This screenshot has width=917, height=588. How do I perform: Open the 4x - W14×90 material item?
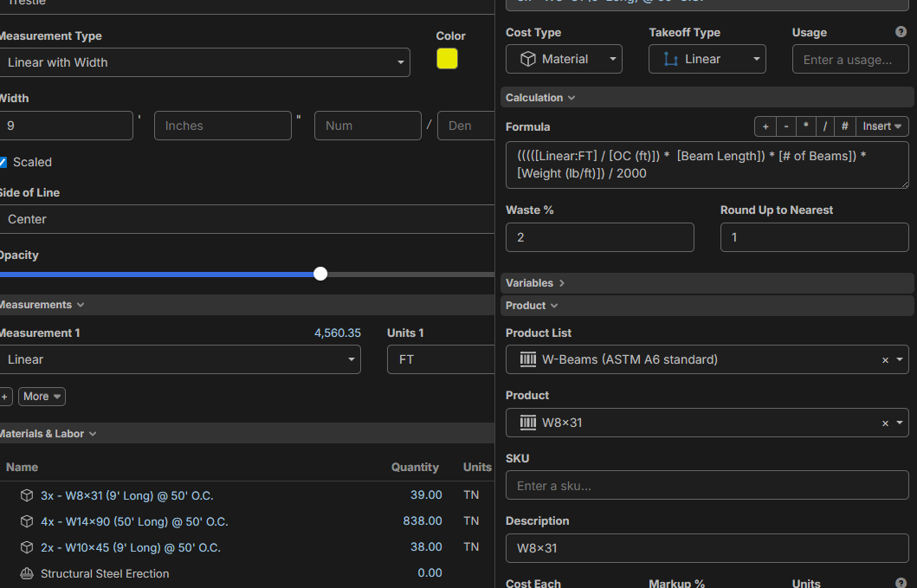134,521
